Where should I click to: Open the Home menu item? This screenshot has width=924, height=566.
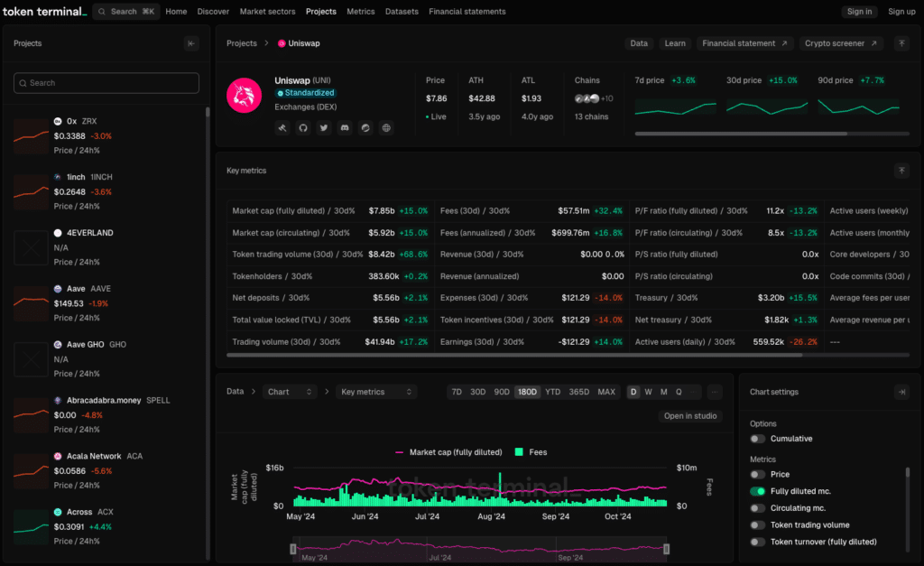pyautogui.click(x=176, y=12)
